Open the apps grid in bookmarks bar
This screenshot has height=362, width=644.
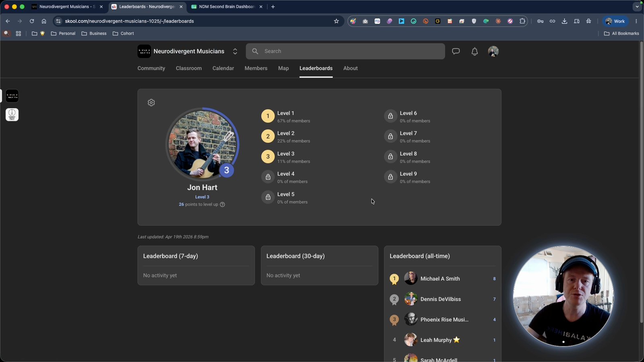click(x=19, y=33)
